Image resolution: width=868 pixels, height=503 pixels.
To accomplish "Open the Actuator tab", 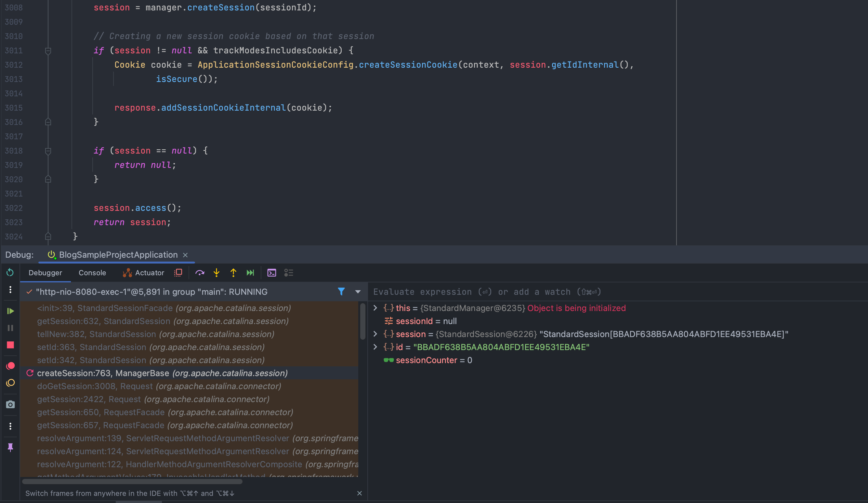I will point(144,273).
